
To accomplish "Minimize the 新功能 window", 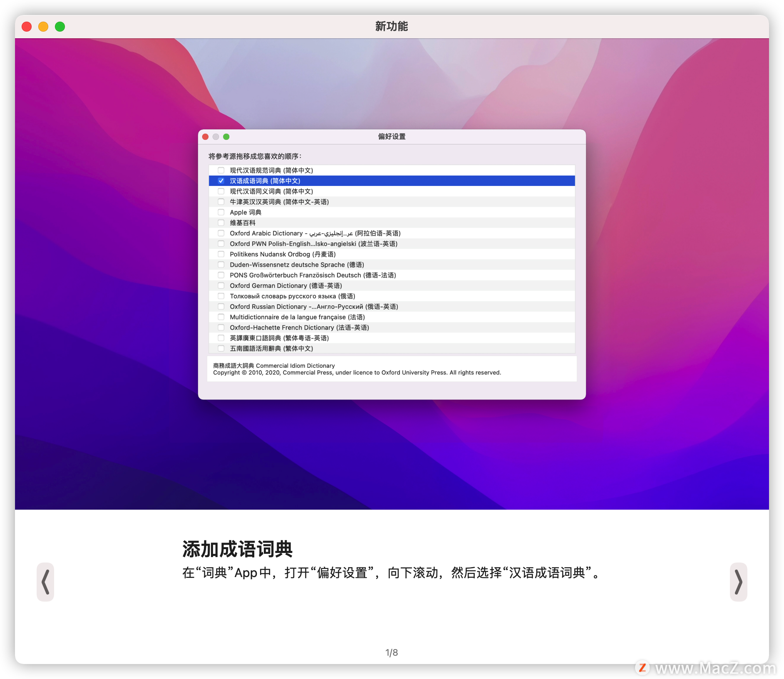I will (x=43, y=27).
